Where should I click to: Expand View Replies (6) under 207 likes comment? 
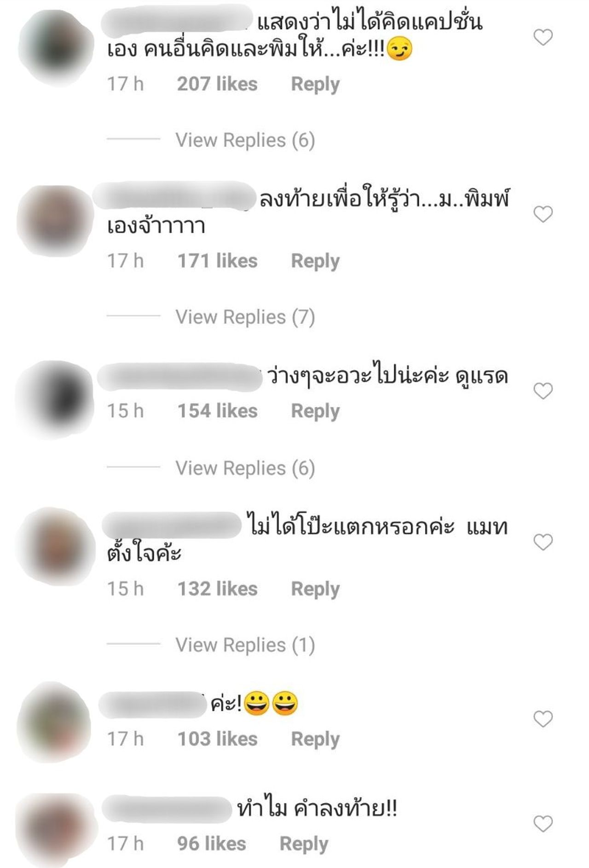coord(245,140)
